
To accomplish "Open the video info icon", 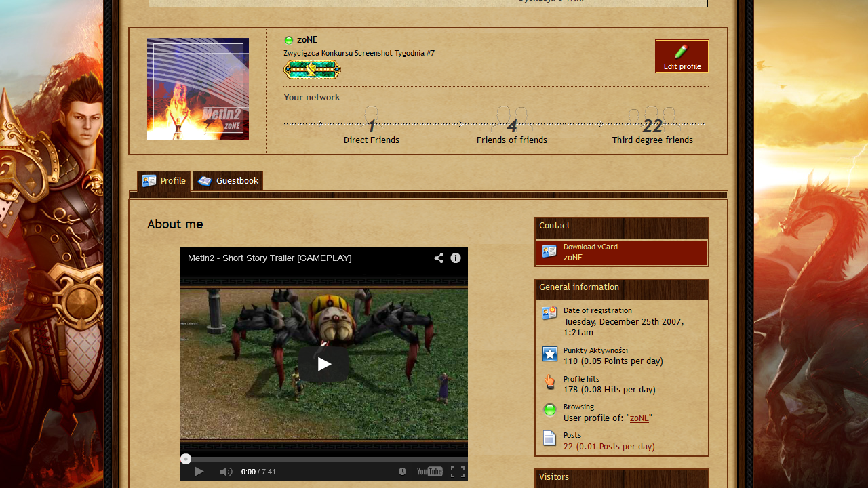I will [x=456, y=258].
